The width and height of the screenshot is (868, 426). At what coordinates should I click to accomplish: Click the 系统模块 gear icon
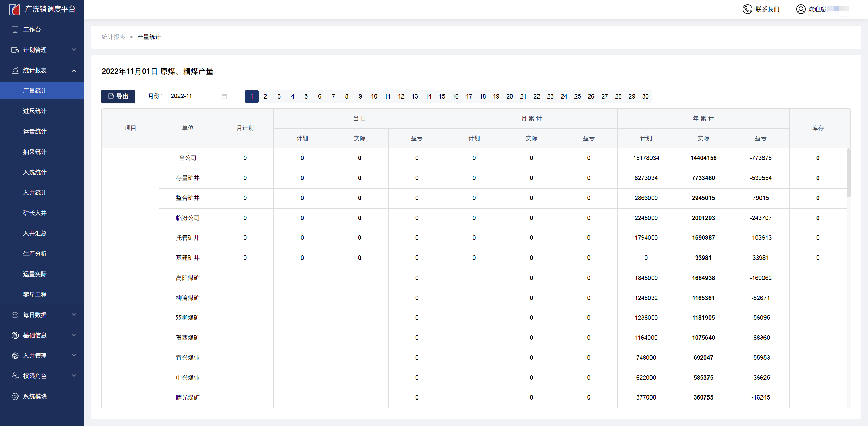[15, 396]
